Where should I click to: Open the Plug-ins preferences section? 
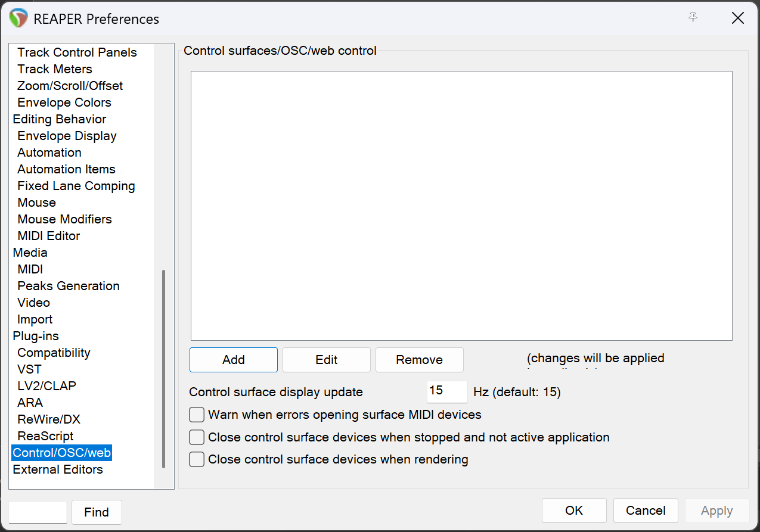click(x=36, y=336)
